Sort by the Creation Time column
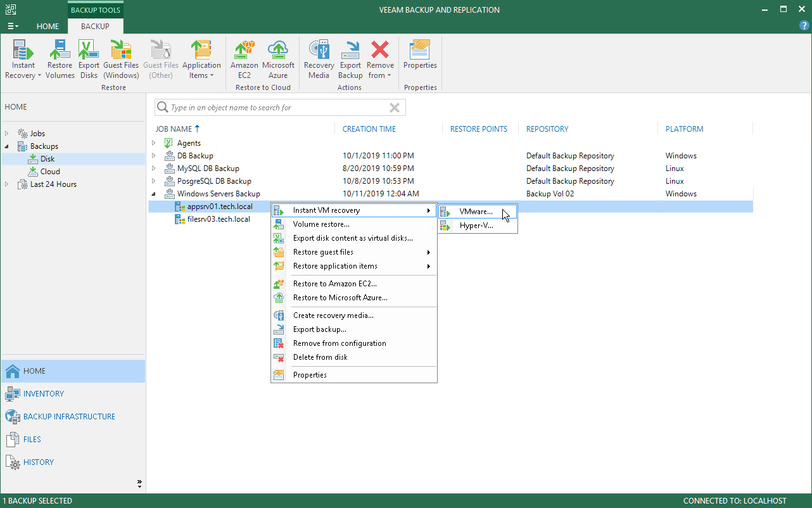 tap(369, 129)
